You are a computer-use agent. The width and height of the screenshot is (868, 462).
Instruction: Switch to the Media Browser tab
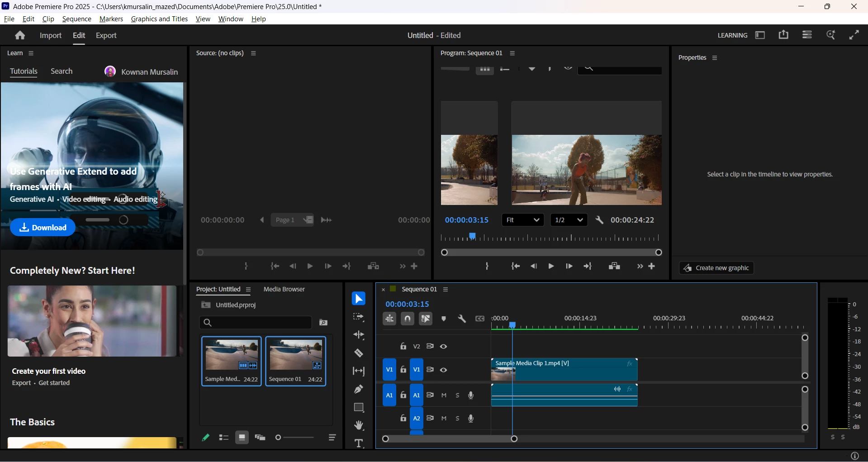tap(284, 290)
